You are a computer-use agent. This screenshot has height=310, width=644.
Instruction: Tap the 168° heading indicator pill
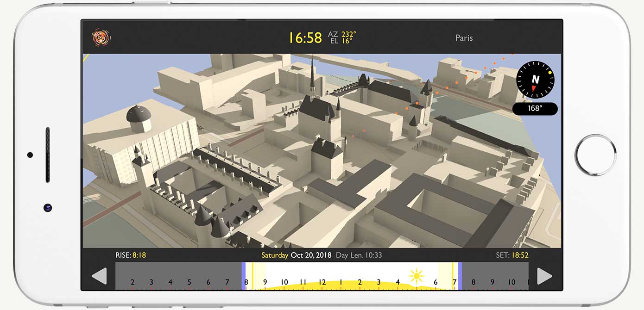[535, 109]
